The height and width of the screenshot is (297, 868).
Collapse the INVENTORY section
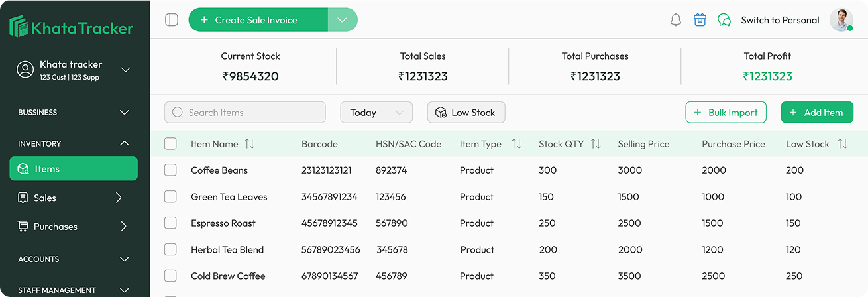point(124,143)
